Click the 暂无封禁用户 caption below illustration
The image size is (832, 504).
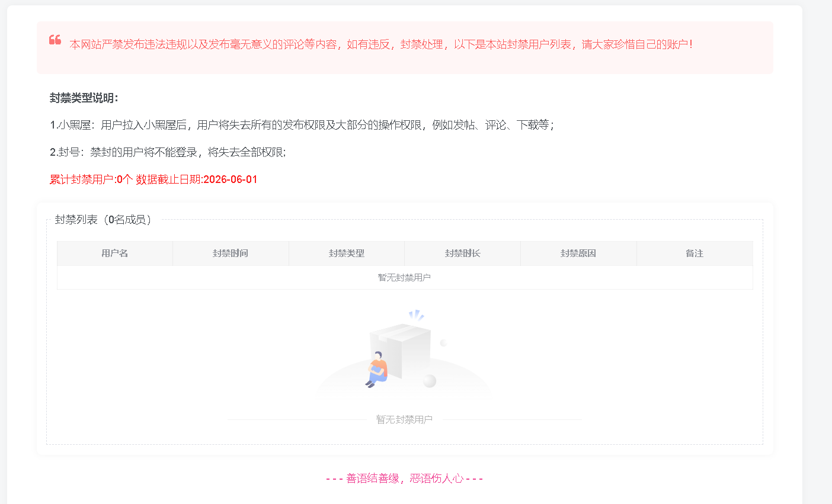click(x=404, y=419)
